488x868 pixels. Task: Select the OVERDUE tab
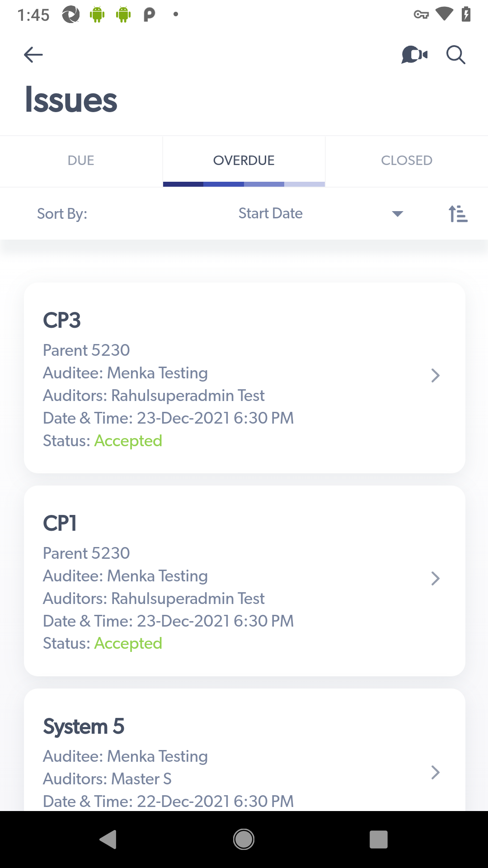[244, 161]
